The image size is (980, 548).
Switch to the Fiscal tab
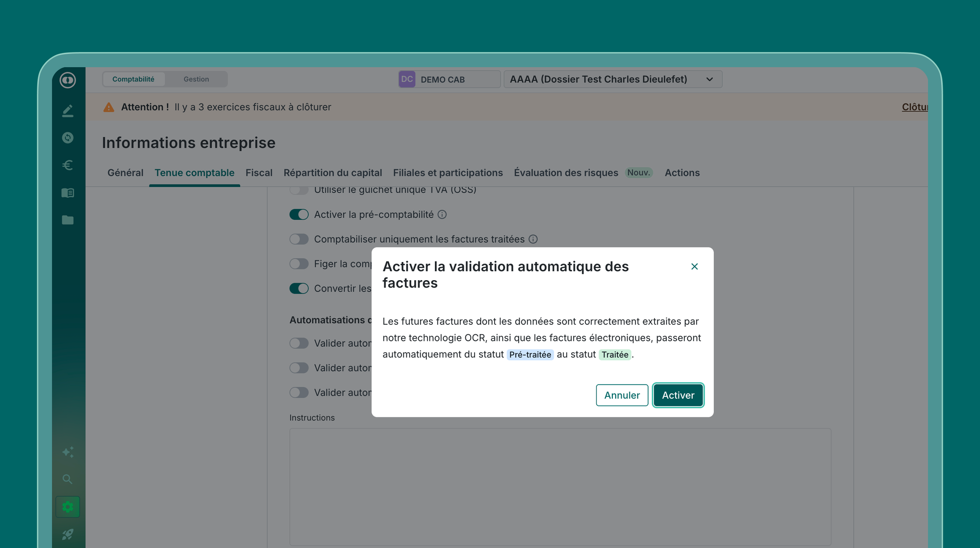(259, 173)
